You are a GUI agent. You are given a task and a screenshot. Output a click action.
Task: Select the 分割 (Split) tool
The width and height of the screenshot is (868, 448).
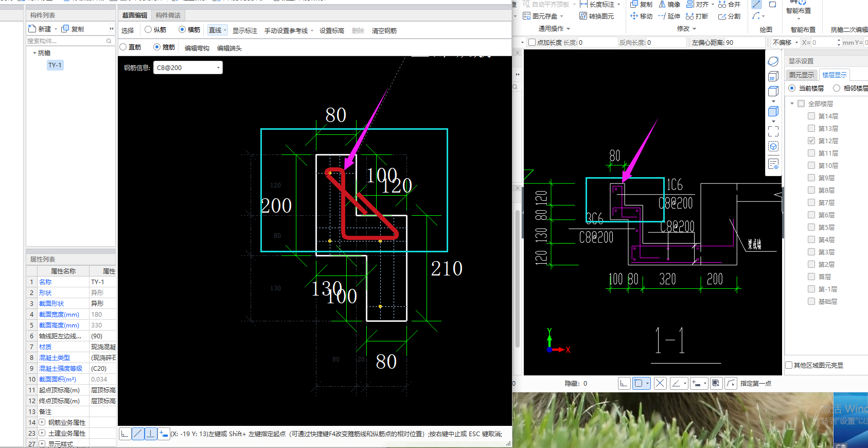click(x=729, y=16)
